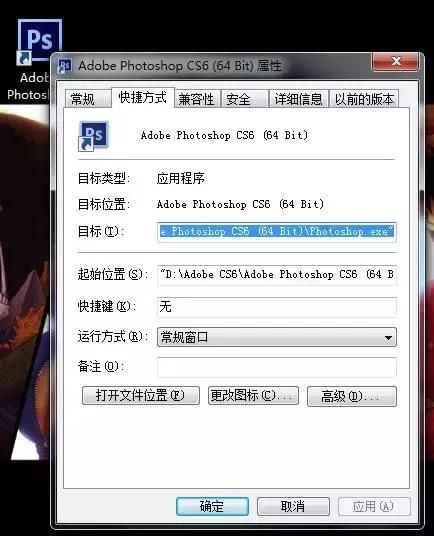
Task: Click the 备注(O) input field
Action: point(277,367)
